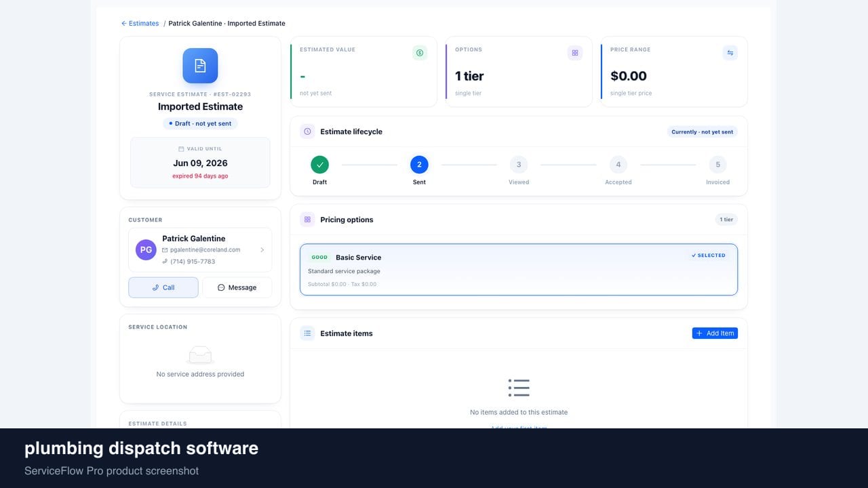
Task: Click the clock icon beside Estimate lifecycle
Action: [x=307, y=131]
